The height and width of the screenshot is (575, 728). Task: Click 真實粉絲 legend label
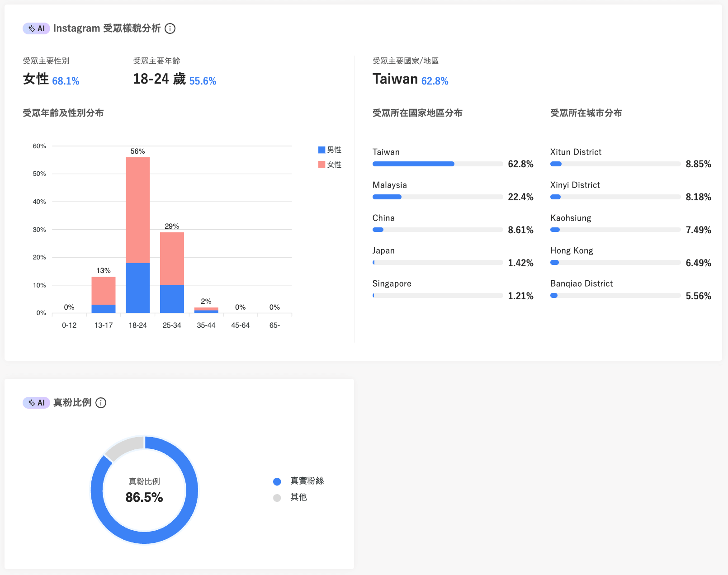coord(307,481)
